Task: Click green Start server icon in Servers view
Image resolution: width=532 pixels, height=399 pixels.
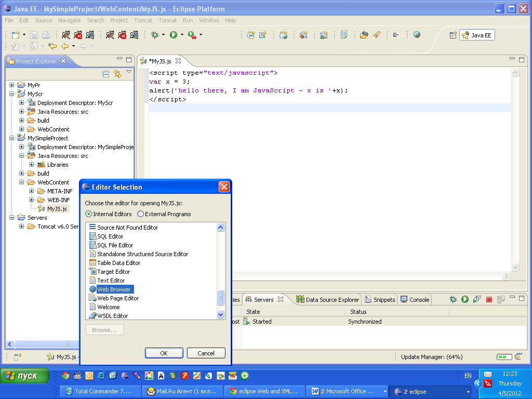Action: click(465, 299)
